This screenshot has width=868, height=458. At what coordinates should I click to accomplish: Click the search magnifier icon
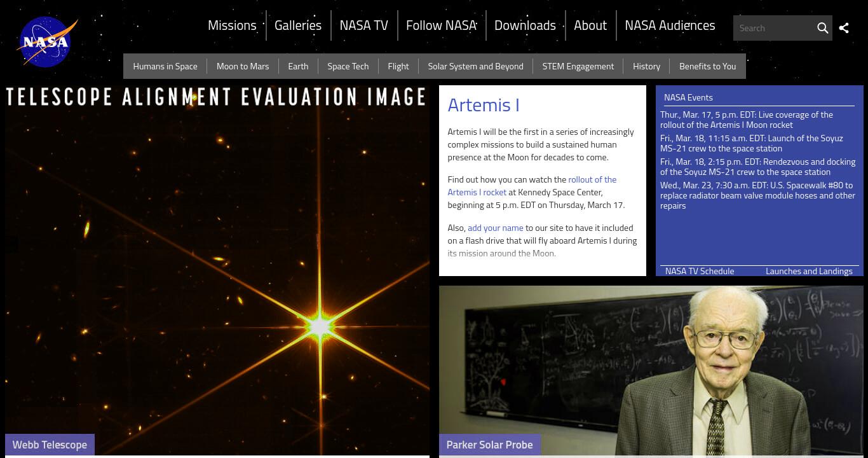pyautogui.click(x=822, y=28)
